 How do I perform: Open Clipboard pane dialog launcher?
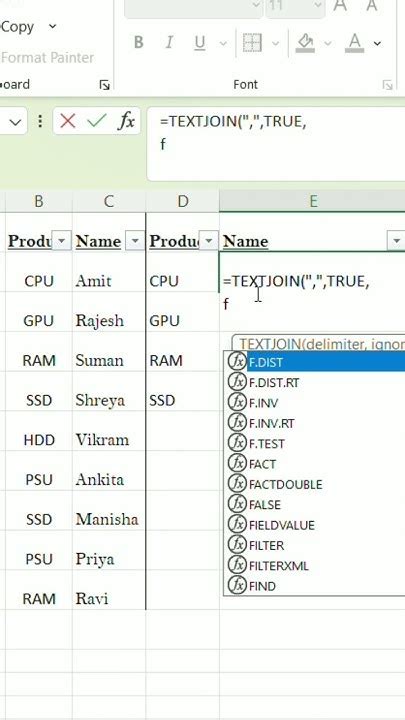[x=105, y=85]
